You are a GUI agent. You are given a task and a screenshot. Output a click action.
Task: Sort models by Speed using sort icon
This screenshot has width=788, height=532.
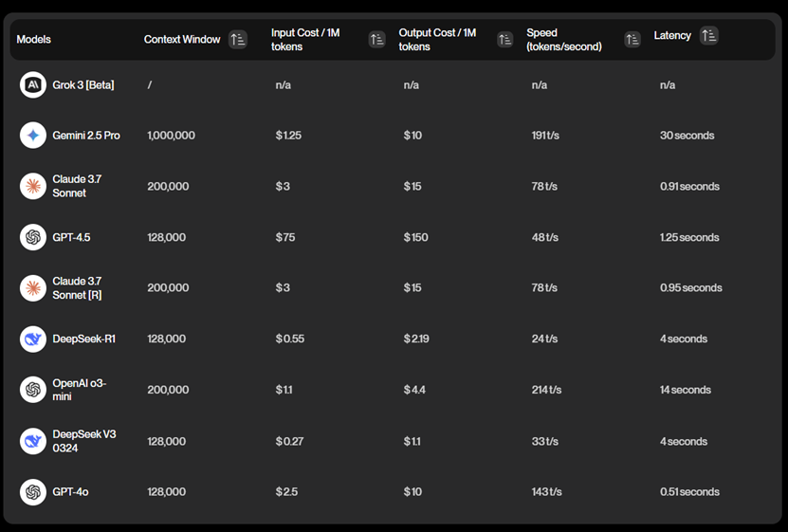pos(632,39)
